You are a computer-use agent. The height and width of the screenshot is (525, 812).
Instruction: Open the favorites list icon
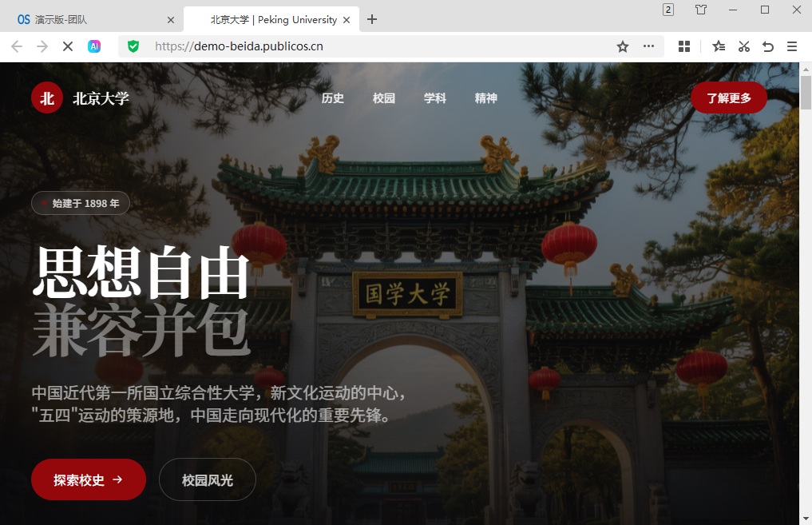coord(719,46)
